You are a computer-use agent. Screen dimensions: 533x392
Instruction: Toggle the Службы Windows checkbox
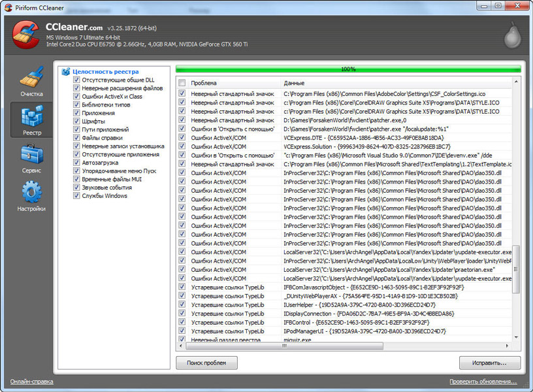76,196
